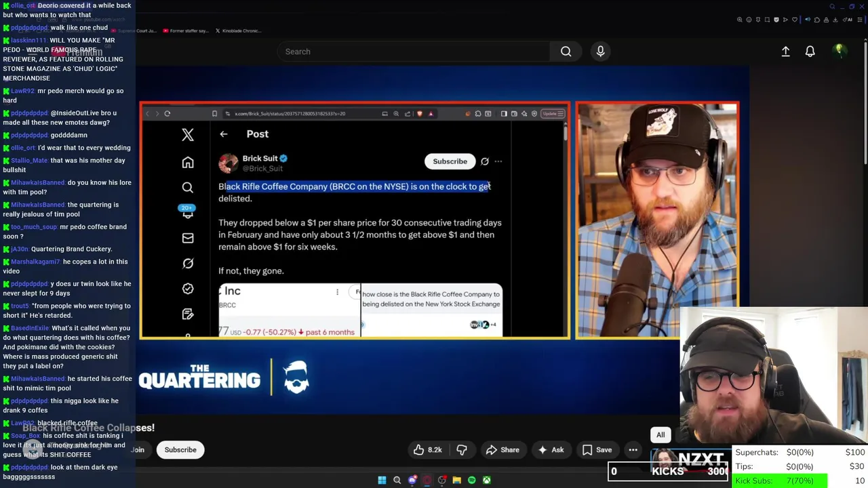This screenshot has width=868, height=488.
Task: Click the back arrow next to Post
Action: 223,134
